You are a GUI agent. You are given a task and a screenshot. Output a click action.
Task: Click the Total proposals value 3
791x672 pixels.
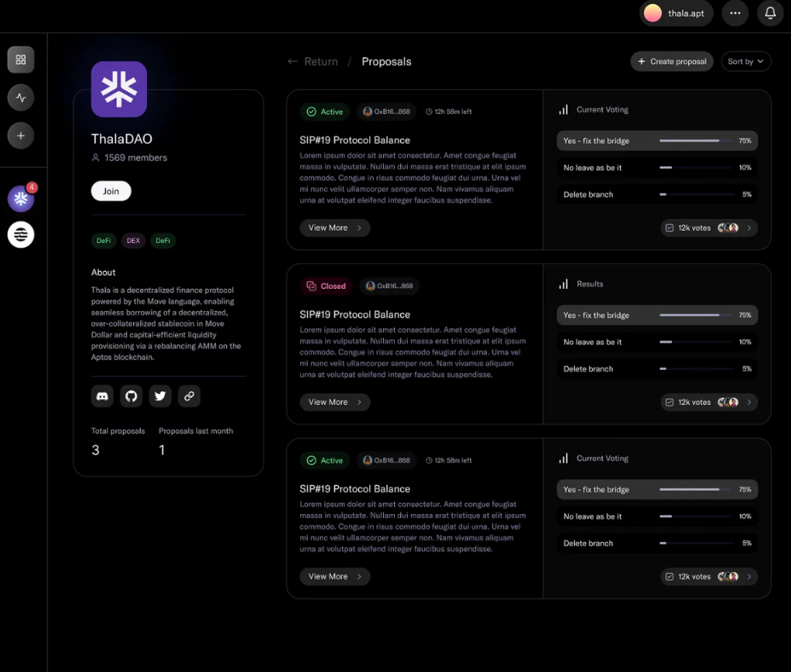(95, 450)
